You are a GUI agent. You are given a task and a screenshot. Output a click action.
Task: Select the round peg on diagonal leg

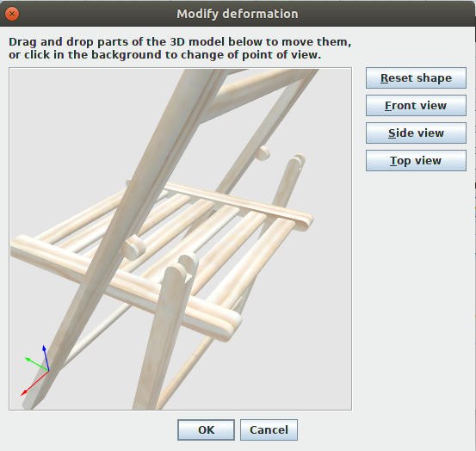(x=133, y=247)
